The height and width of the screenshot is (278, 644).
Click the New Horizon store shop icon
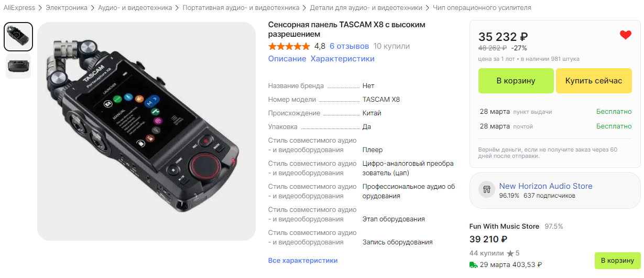(486, 190)
